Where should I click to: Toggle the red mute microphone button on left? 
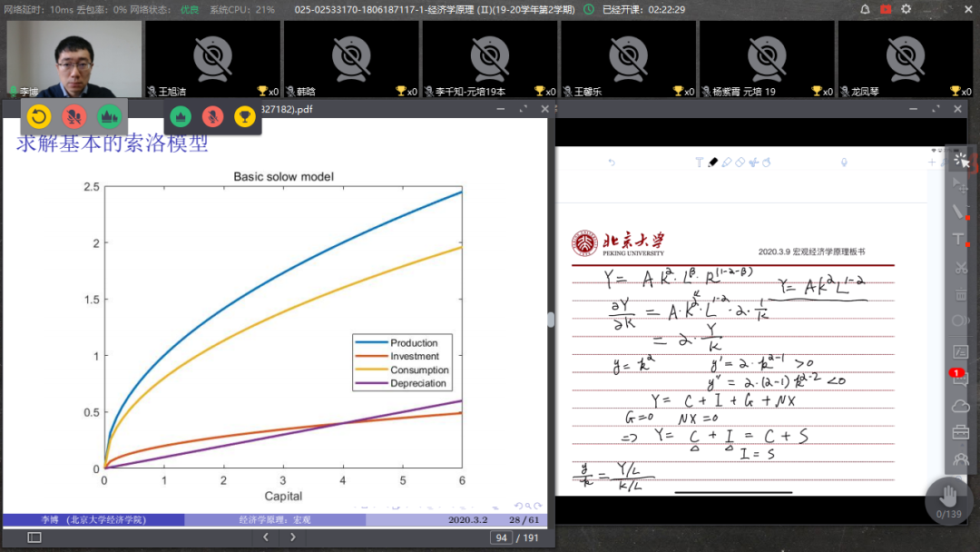pyautogui.click(x=74, y=116)
